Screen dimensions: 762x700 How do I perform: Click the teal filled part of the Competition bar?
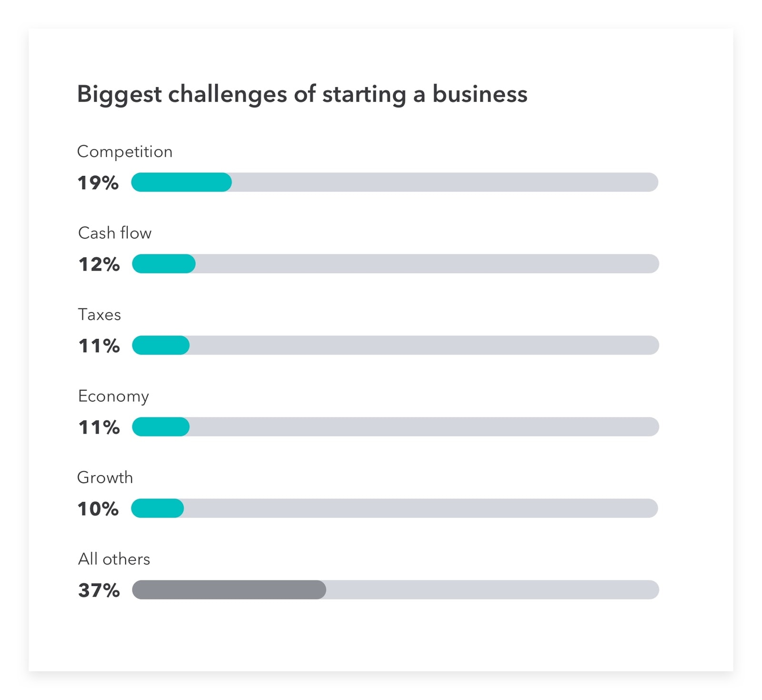pos(181,183)
